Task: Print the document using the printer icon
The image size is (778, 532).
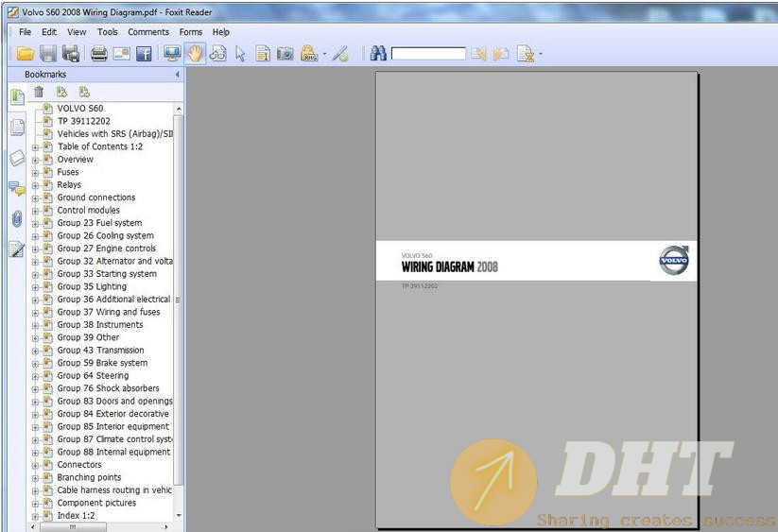Action: (x=98, y=53)
